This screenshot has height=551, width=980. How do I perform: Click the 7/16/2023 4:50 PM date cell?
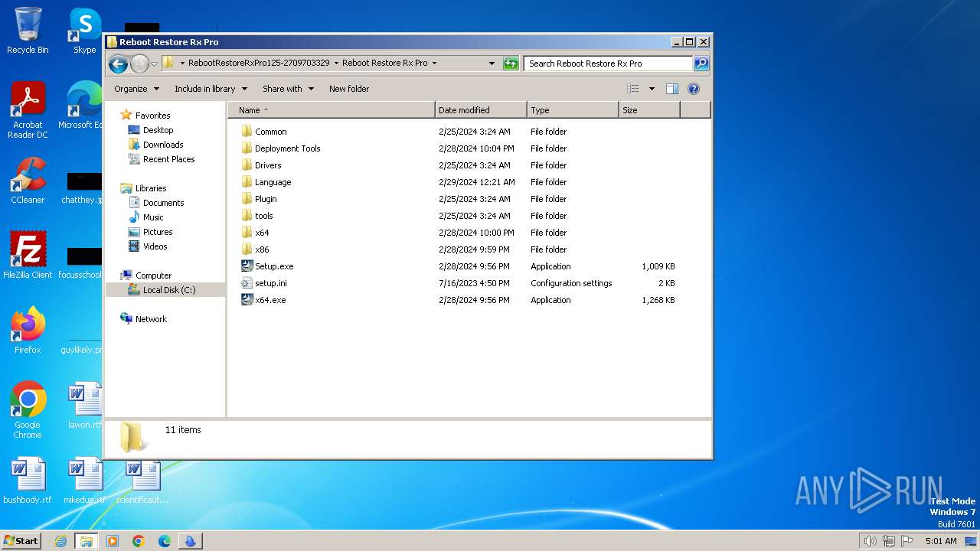[474, 283]
